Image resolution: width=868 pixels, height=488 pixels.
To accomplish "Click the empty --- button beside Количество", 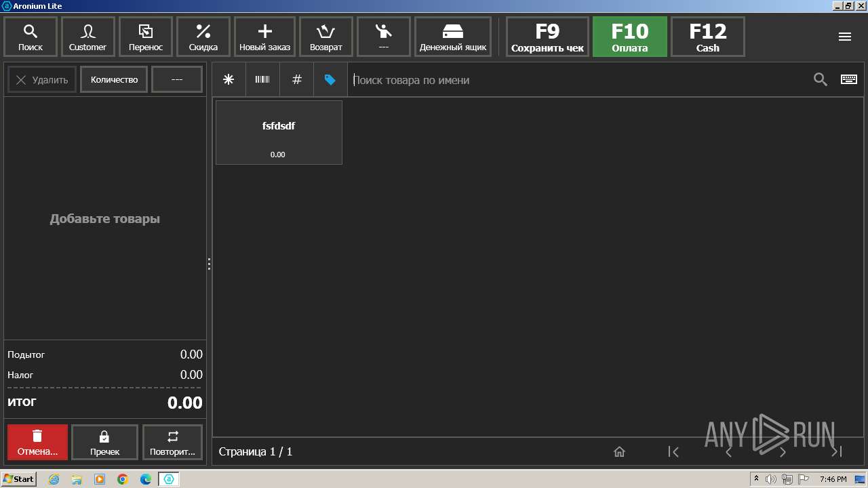I will [177, 79].
